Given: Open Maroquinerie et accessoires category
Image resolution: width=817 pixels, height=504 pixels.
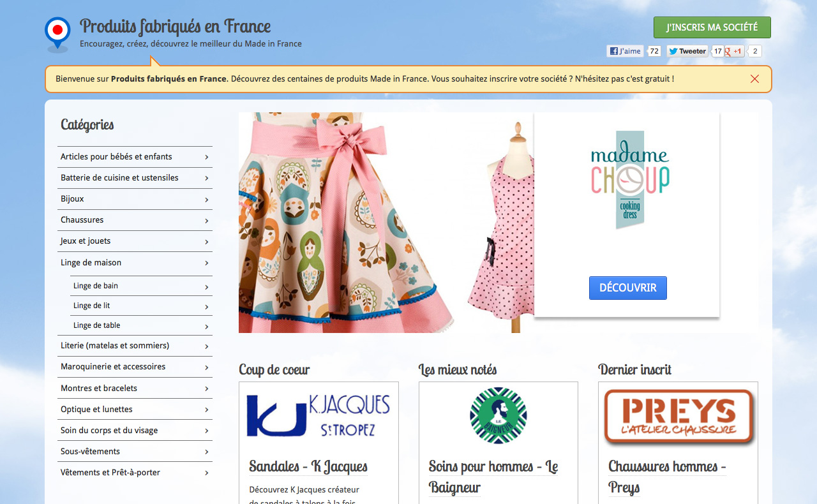Looking at the screenshot, I should pos(135,367).
